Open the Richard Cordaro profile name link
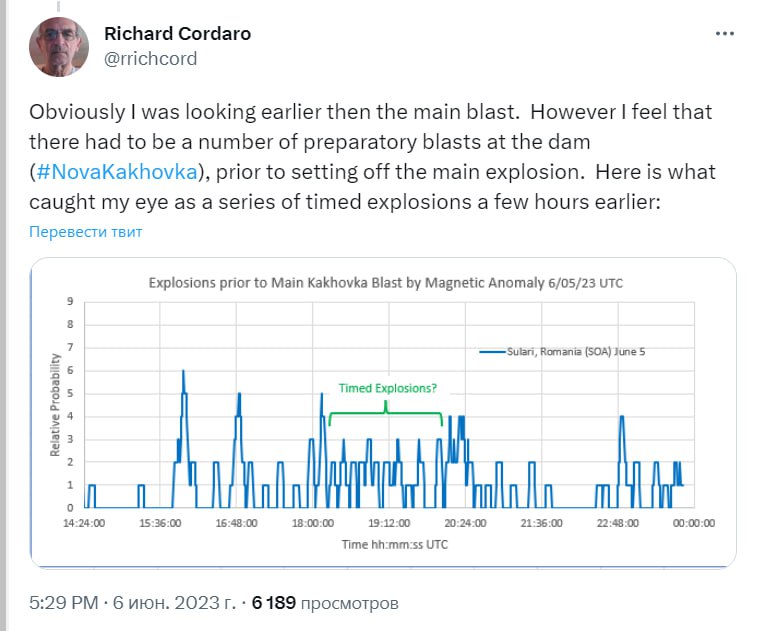Screen dimensions: 757x631 point(177,33)
